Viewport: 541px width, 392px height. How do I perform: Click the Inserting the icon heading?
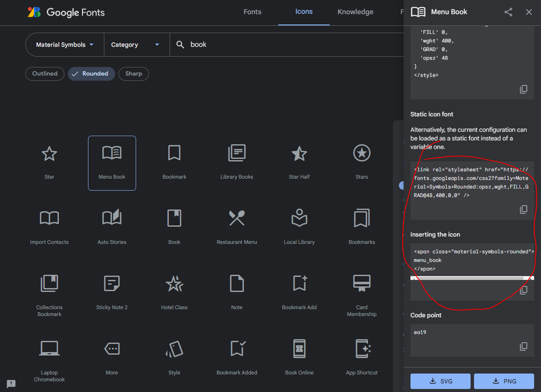[435, 234]
